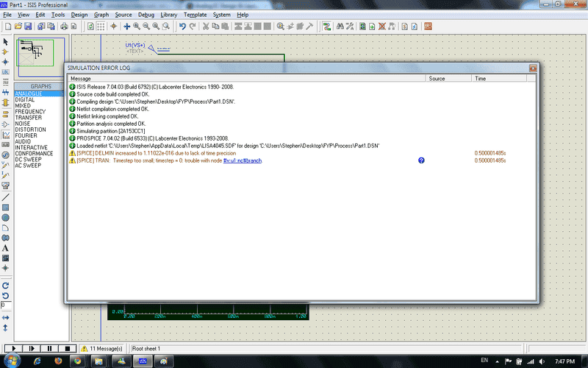
Task: Click the Zoom In magnifier icon
Action: 137,26
